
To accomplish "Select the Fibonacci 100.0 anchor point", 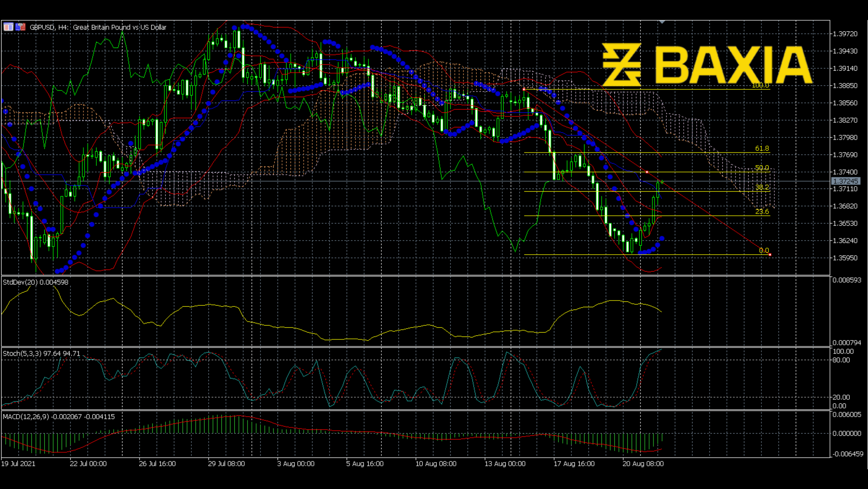I will point(524,89).
